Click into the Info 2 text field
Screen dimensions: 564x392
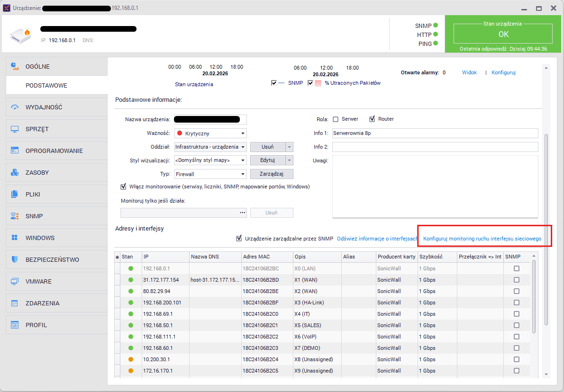click(435, 147)
